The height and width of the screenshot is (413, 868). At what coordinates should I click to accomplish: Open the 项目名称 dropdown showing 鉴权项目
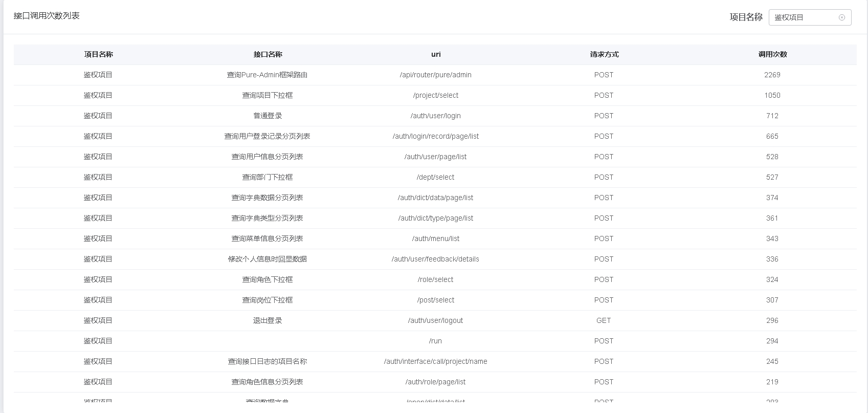click(804, 17)
